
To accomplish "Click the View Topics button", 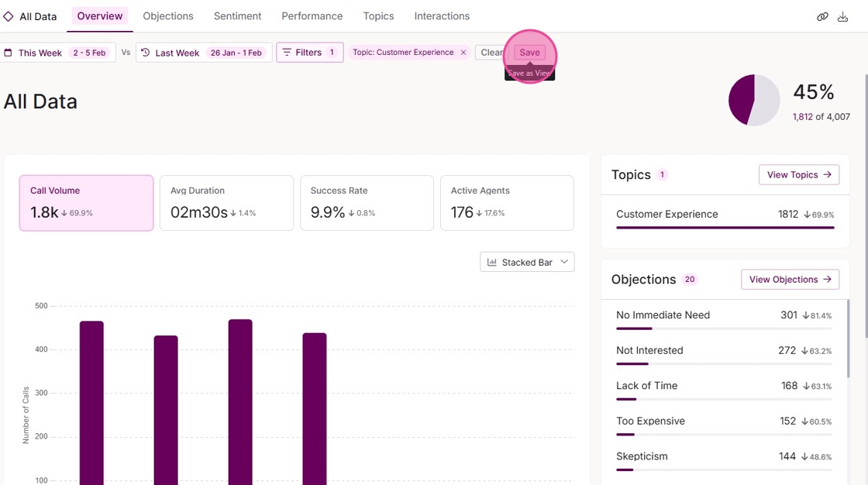I will 799,174.
